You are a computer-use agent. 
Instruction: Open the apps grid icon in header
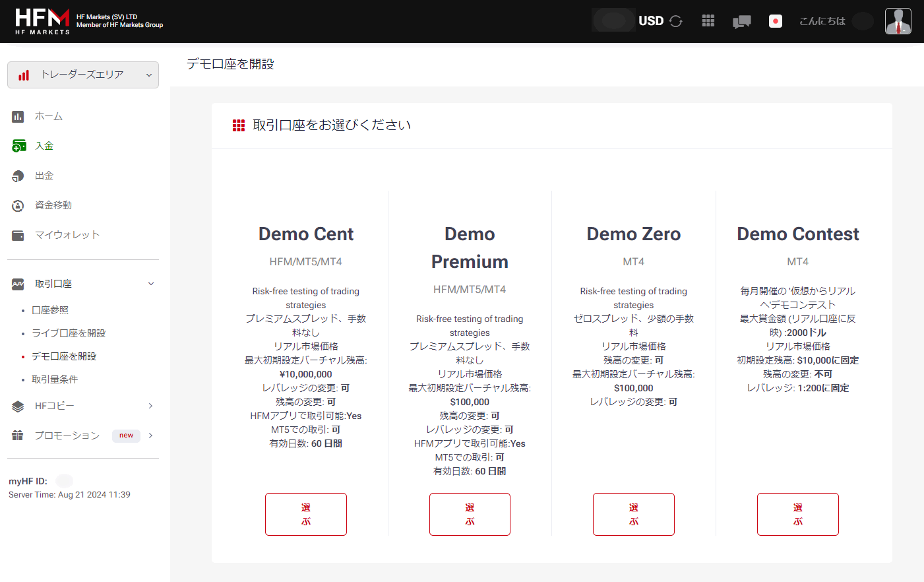point(708,21)
